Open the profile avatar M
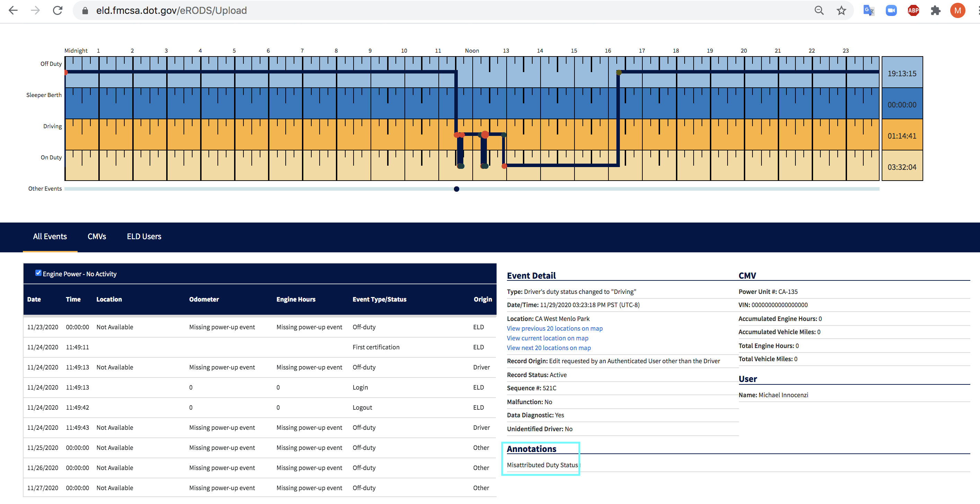980x504 pixels. (957, 11)
